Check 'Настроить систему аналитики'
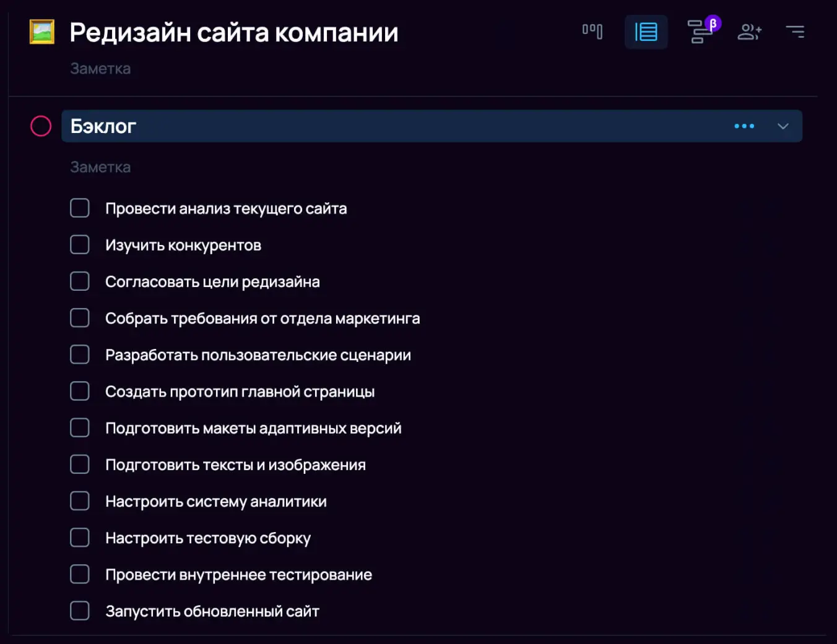This screenshot has width=837, height=644. pos(79,501)
